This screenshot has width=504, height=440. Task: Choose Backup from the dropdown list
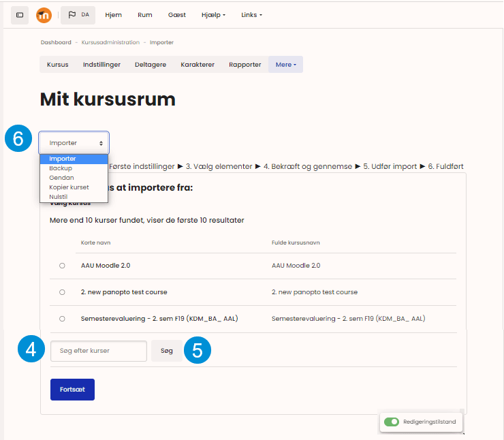[x=61, y=168]
